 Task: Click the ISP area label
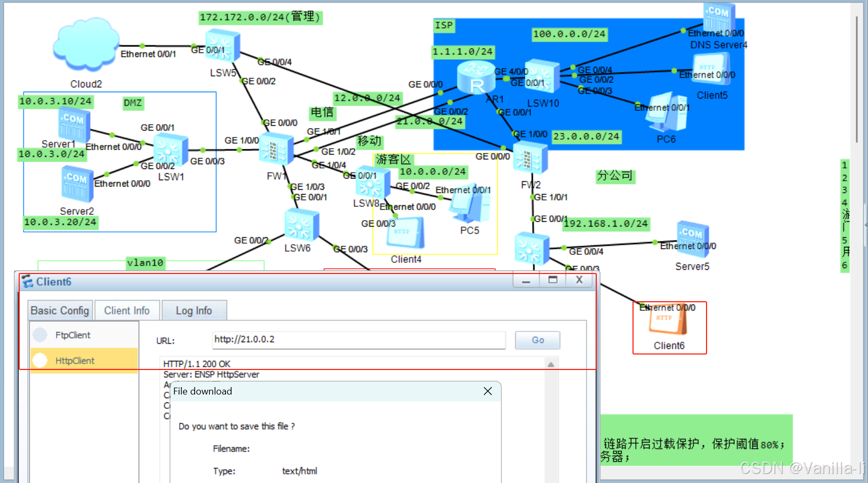pos(444,26)
